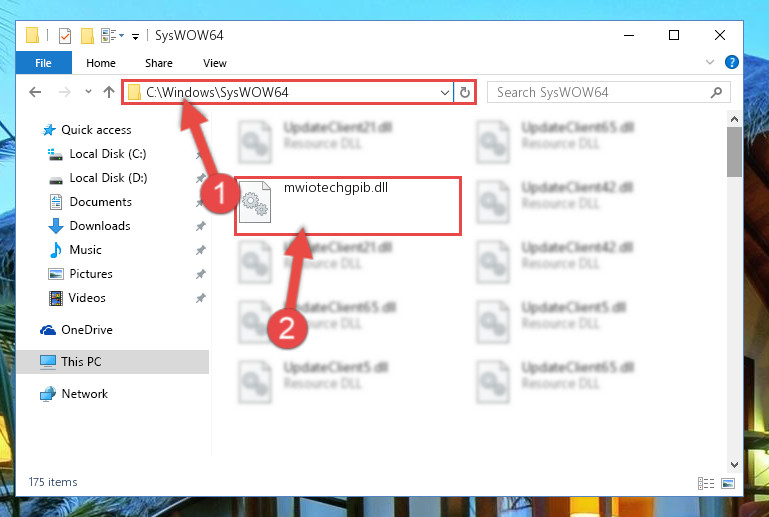This screenshot has width=769, height=517.
Task: Click the search magnifier icon
Action: 716,92
